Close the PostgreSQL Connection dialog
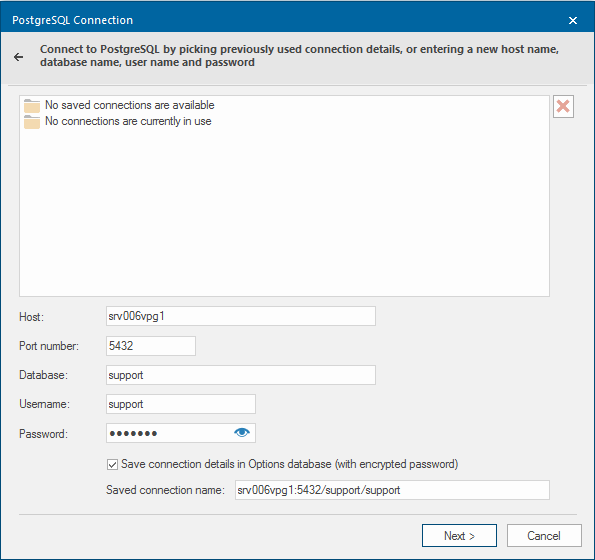Viewport: 595px width, 560px height. [x=573, y=20]
